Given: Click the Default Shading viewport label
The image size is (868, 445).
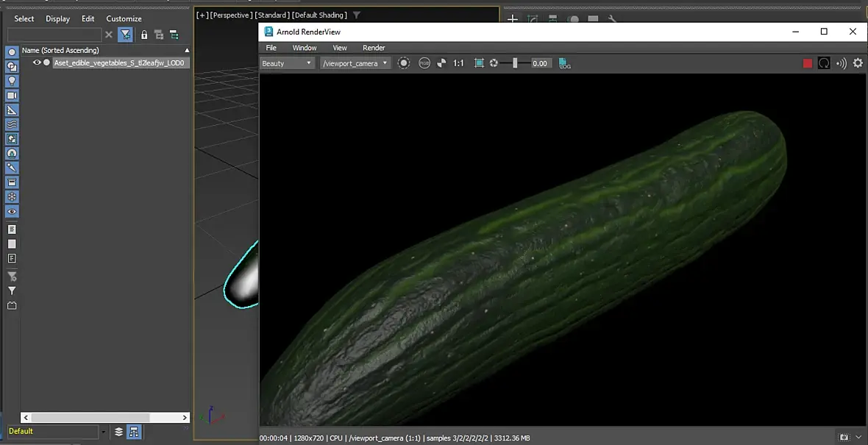Looking at the screenshot, I should pos(319,15).
